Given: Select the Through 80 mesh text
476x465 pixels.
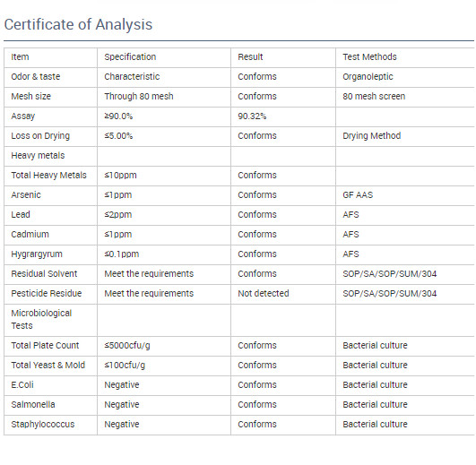Looking at the screenshot, I should click(139, 97).
